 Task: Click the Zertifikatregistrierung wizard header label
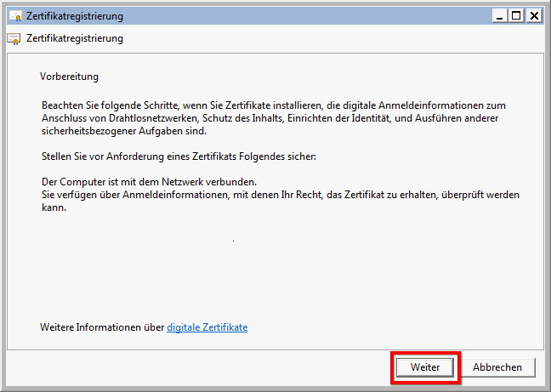point(75,38)
